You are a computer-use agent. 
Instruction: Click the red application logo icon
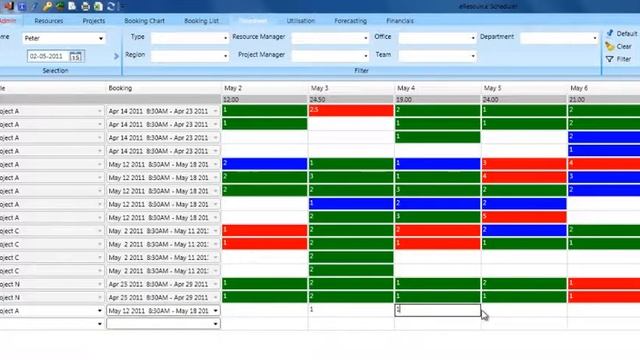tap(8, 6)
